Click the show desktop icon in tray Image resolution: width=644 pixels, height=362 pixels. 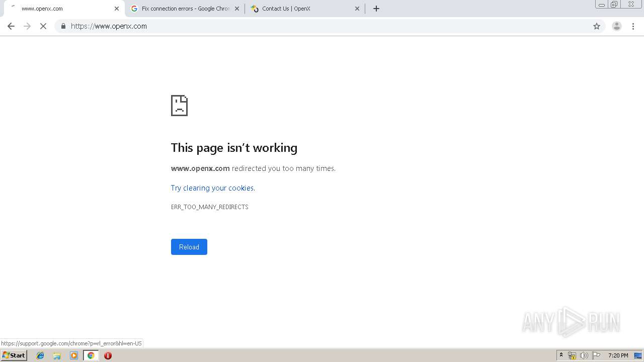[x=638, y=355]
